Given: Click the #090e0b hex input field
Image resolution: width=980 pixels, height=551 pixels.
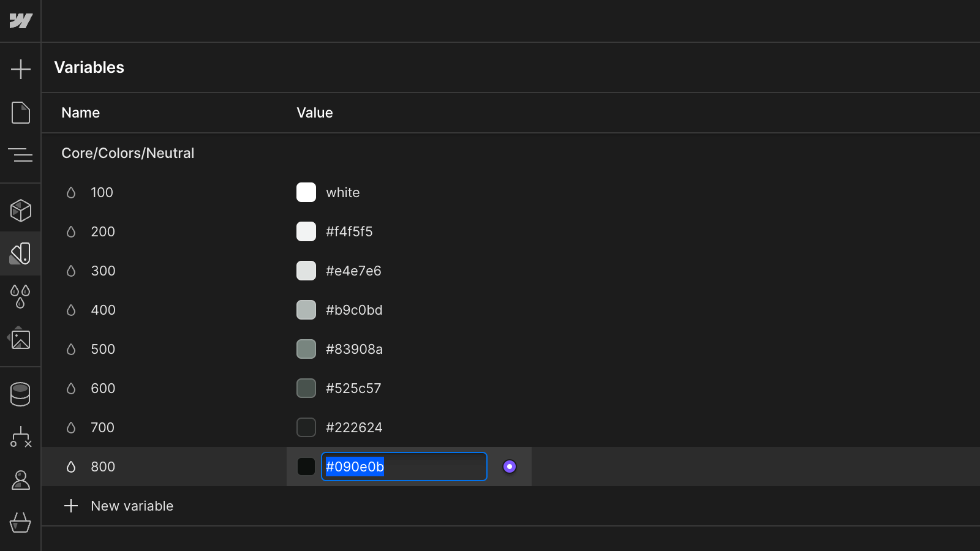Looking at the screenshot, I should coord(404,467).
